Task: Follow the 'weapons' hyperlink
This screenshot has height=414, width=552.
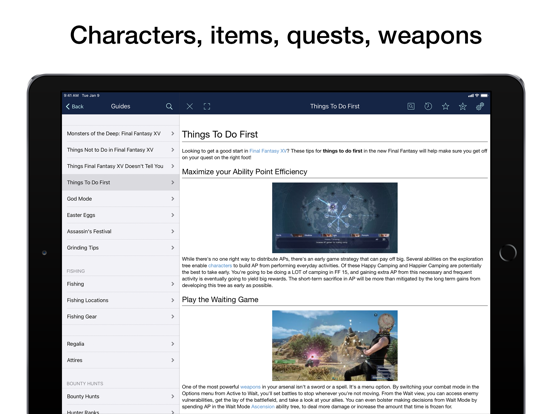Action: pyautogui.click(x=250, y=387)
